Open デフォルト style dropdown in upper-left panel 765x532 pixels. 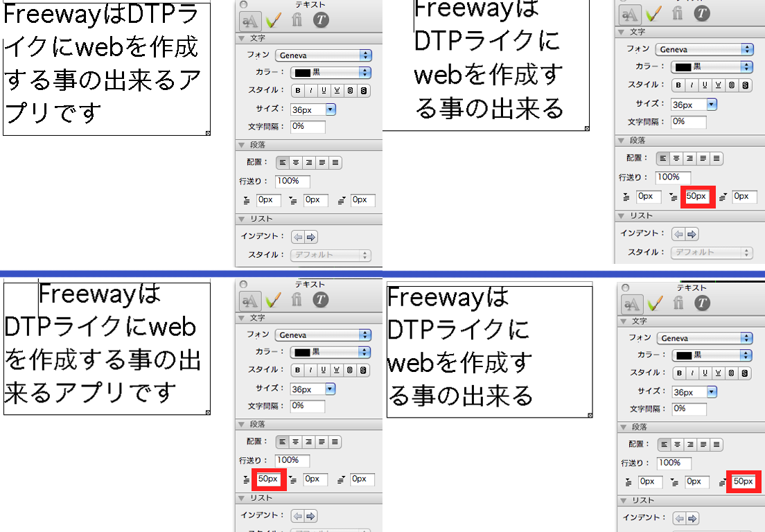click(331, 255)
